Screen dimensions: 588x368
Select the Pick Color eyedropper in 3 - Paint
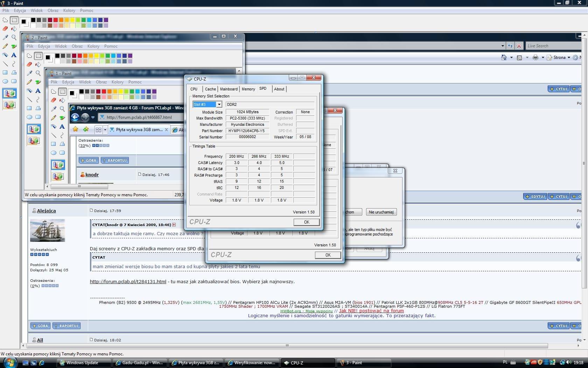5,37
